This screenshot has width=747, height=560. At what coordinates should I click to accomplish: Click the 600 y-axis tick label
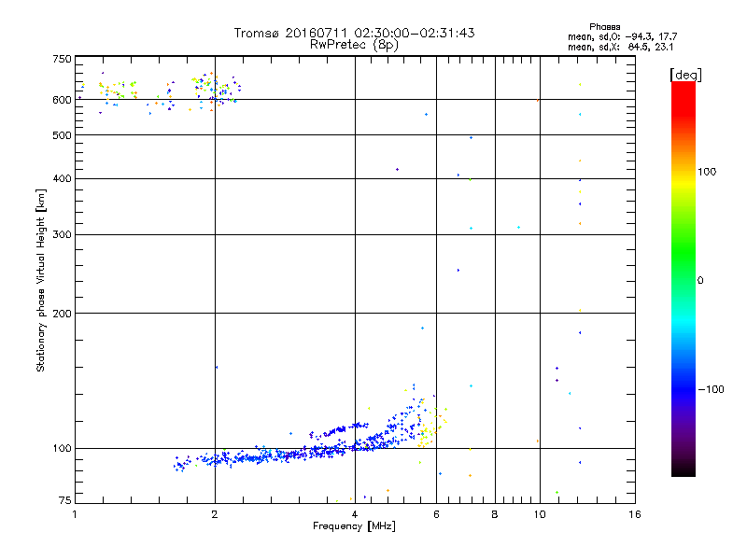click(62, 100)
